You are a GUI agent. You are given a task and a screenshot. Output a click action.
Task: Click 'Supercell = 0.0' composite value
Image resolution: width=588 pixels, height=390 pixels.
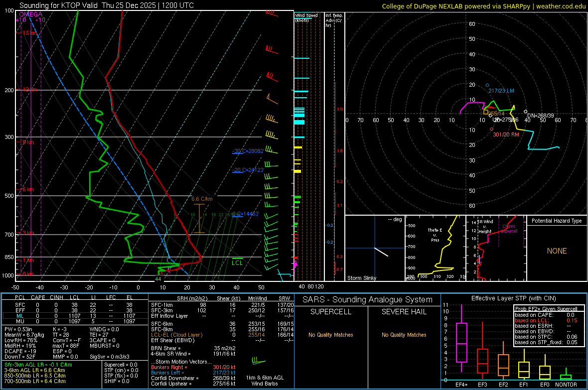121,365
